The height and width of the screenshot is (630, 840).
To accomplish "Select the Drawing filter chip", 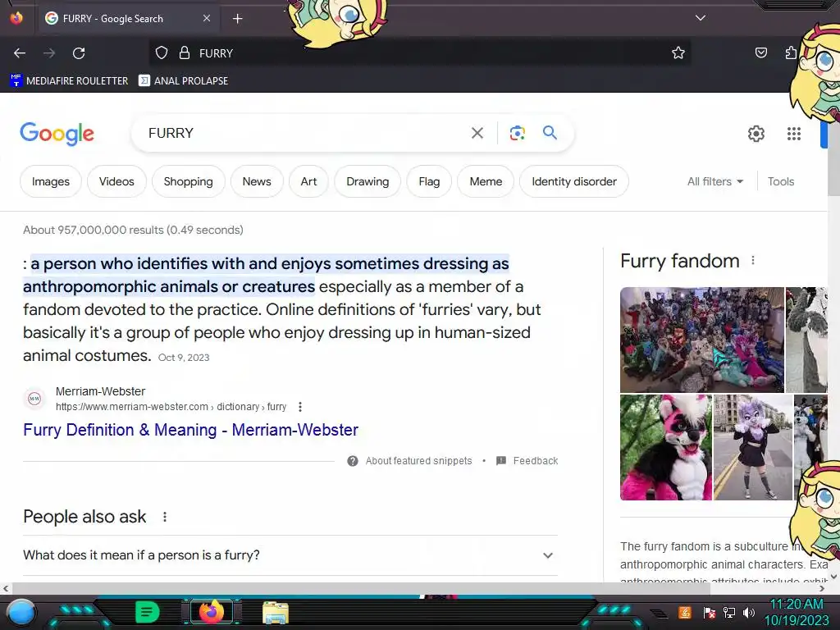I will click(367, 181).
